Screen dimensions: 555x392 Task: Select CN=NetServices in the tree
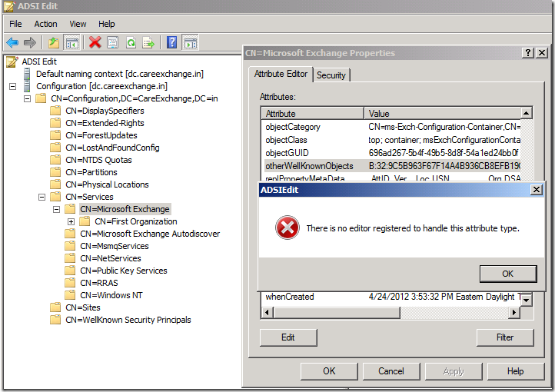[x=111, y=258]
